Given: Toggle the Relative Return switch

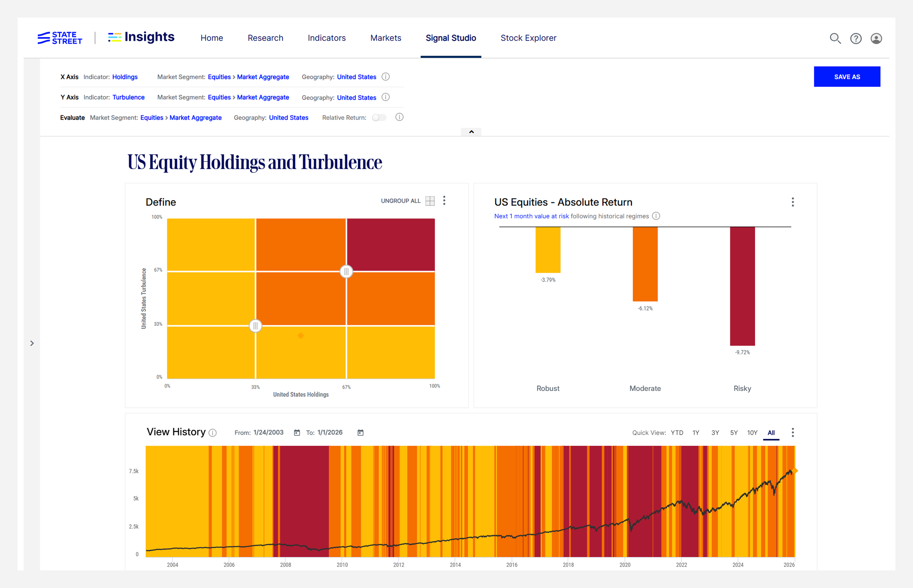Looking at the screenshot, I should click(379, 118).
